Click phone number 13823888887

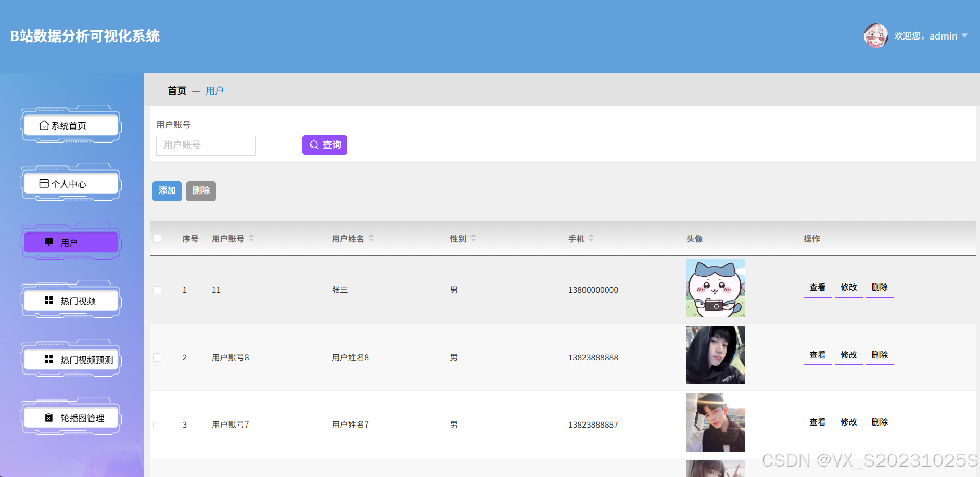click(x=593, y=425)
